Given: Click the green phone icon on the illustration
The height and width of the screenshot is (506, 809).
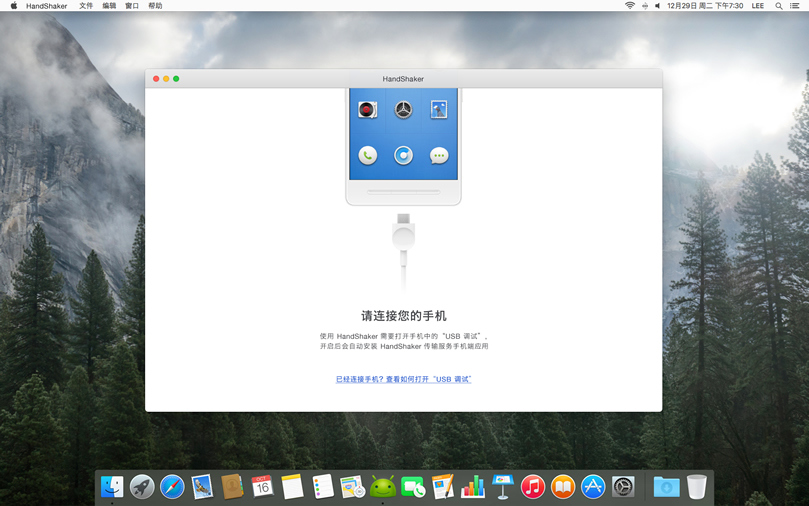Looking at the screenshot, I should pos(368,155).
